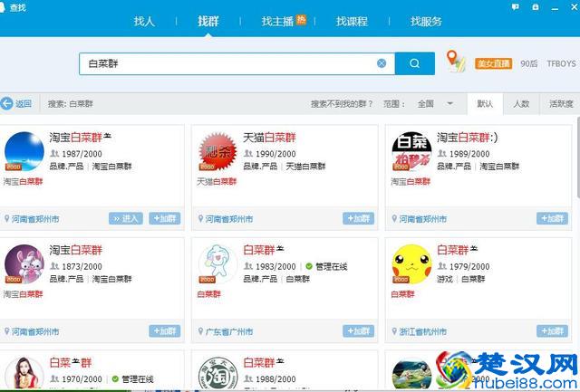Click the 90后 hot keyword
The image size is (580, 392).
pyautogui.click(x=529, y=63)
